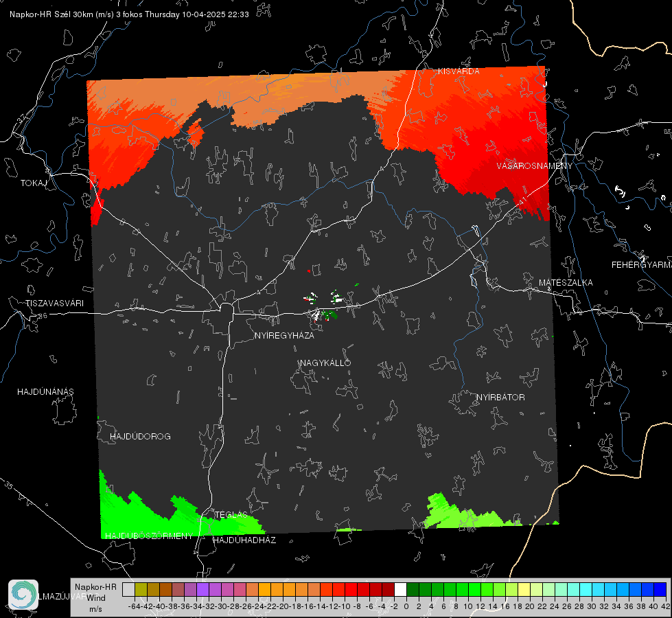Click the -64 legend value
This screenshot has height=618, width=672.
[135, 606]
